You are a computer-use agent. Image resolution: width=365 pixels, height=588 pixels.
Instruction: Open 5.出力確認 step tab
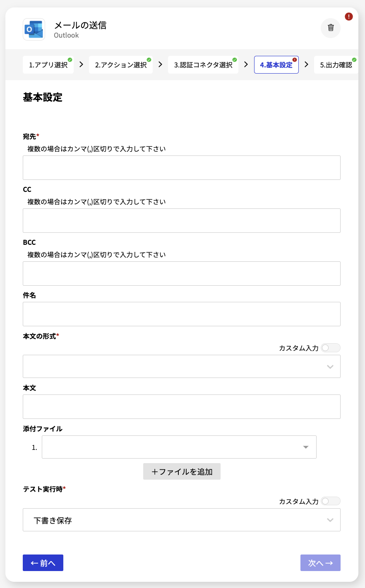click(x=336, y=65)
